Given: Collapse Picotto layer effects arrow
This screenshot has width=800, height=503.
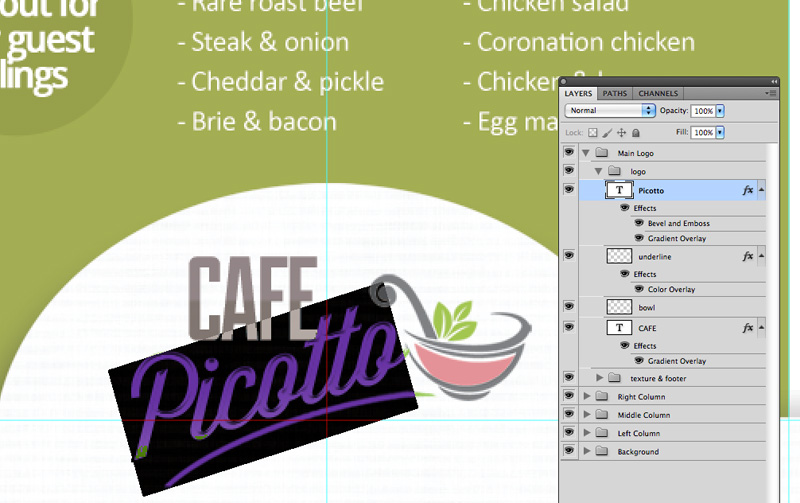Looking at the screenshot, I should (x=761, y=190).
